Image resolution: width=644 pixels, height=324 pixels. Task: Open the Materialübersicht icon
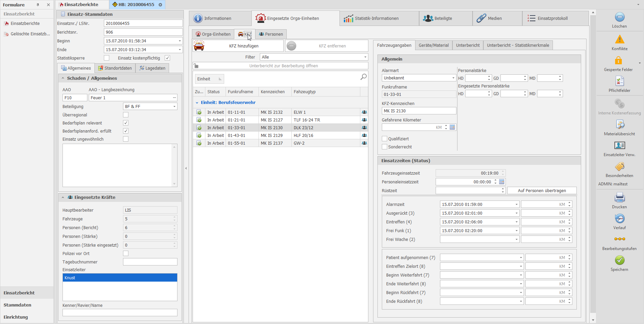tap(619, 125)
